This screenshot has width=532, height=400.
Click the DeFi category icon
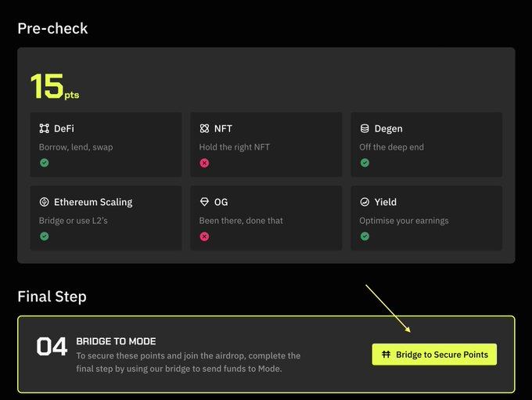[x=45, y=128]
